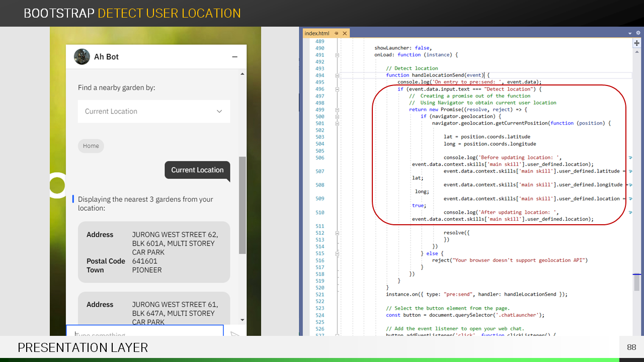This screenshot has height=362, width=644.
Task: Collapse the else block at line 515
Action: pos(337,253)
